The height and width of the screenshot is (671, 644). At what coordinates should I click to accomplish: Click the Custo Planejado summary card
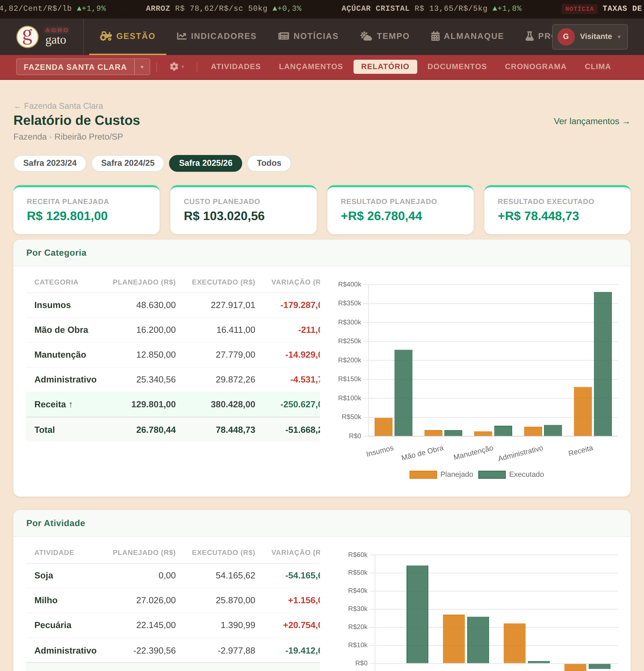(243, 210)
